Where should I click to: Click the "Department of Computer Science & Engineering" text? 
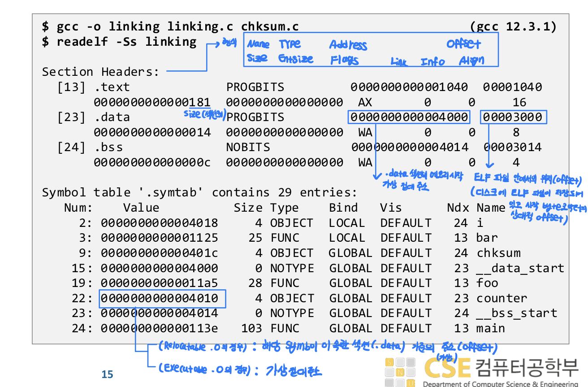pos(501,383)
